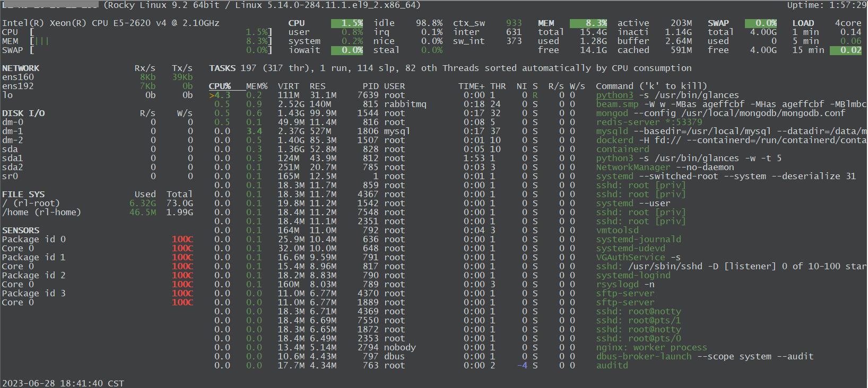
Task: Click the systemd-journald process
Action: (x=638, y=239)
